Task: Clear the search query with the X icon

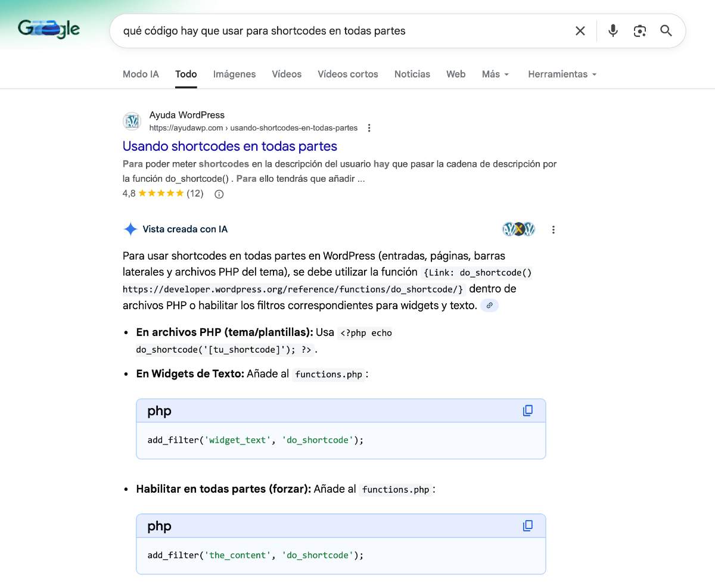Action: coord(579,30)
